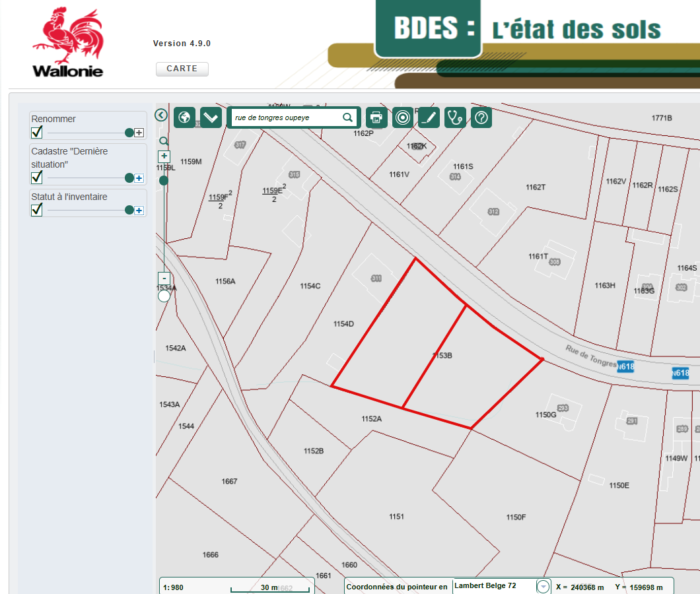
Task: Click the address search text field
Action: point(287,117)
